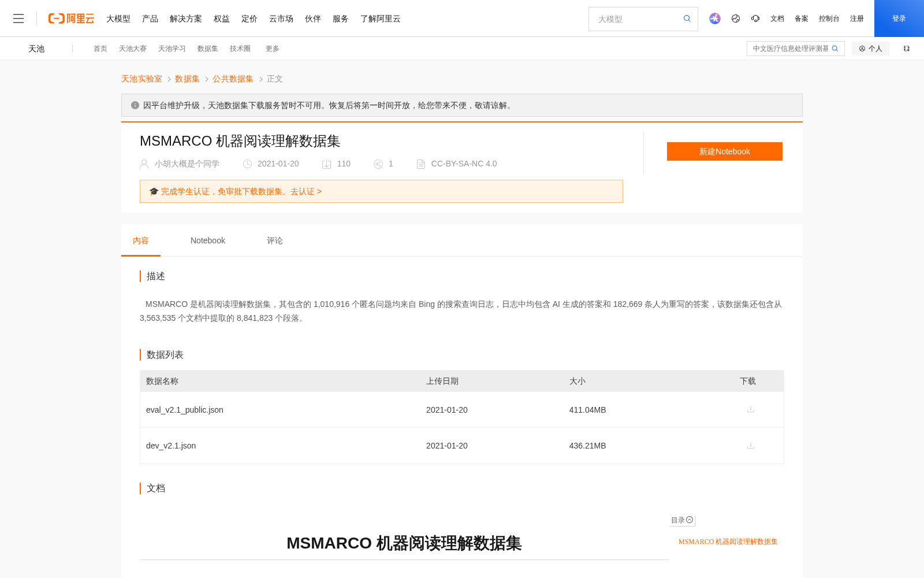Image resolution: width=924 pixels, height=578 pixels.
Task: Click the search magnifier in top search box
Action: (687, 18)
